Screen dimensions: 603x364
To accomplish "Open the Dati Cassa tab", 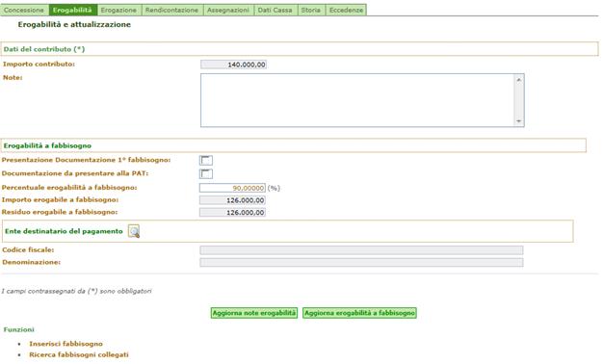I will coord(275,10).
